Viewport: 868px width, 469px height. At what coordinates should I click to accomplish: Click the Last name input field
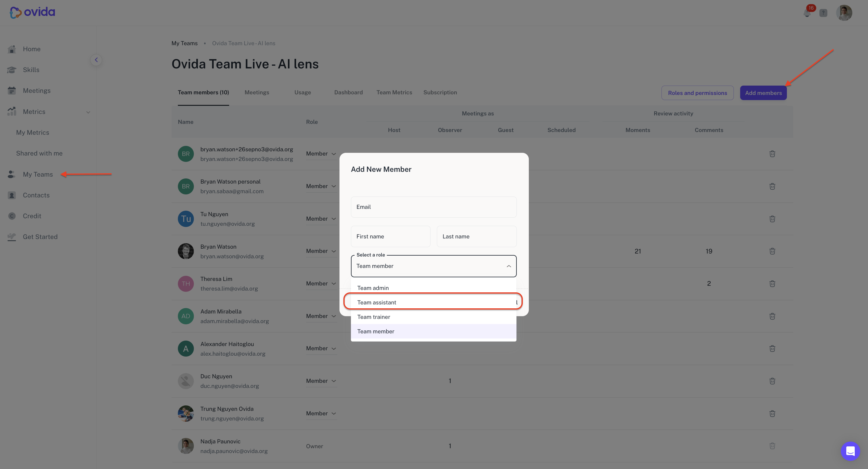(x=476, y=237)
